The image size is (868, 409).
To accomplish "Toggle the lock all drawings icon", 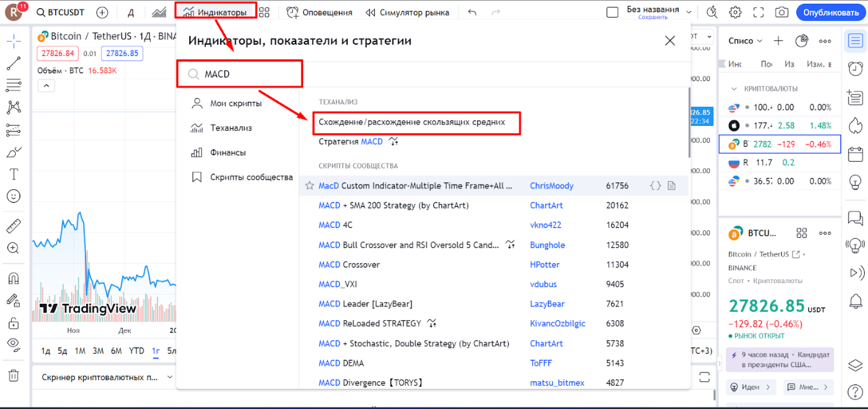I will (x=13, y=323).
